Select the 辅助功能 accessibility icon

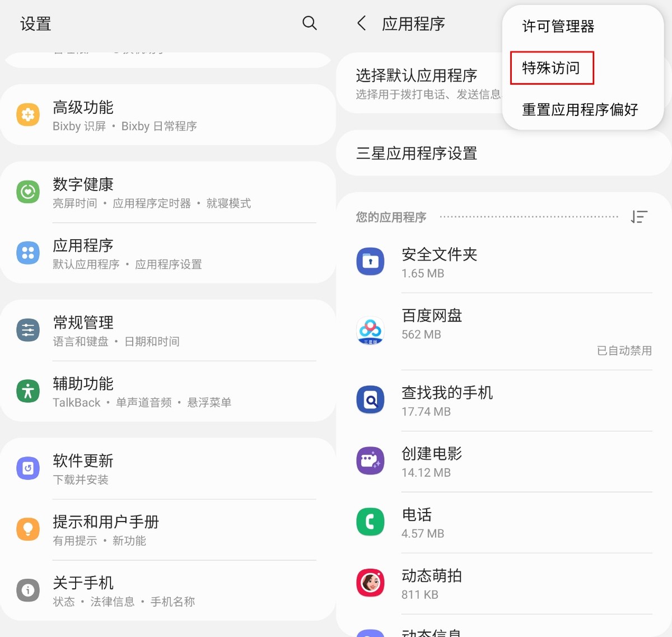(x=28, y=391)
